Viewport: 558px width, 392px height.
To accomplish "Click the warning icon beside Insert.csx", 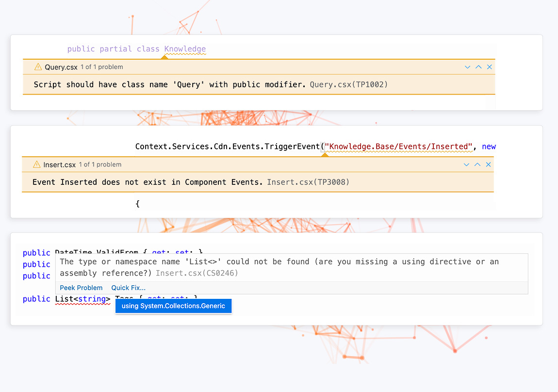I will coord(36,164).
